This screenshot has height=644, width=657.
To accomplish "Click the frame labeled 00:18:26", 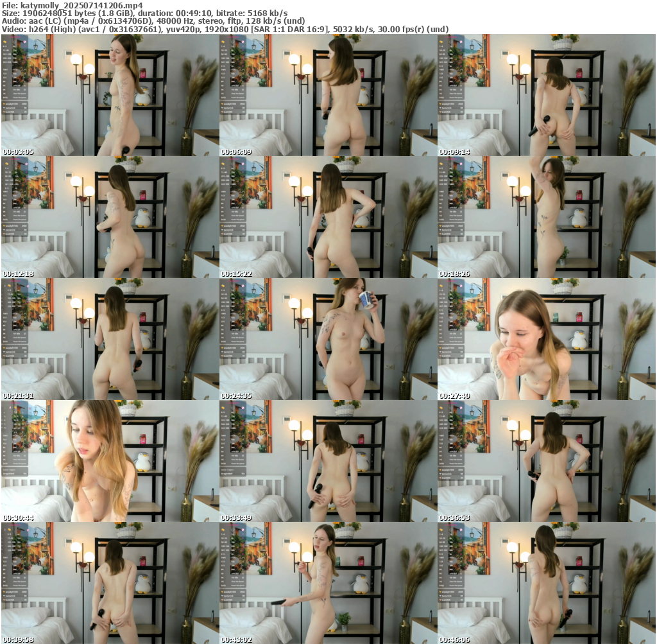I will (x=547, y=217).
